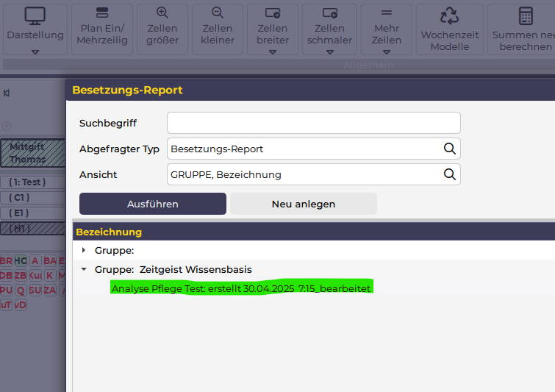Click Zellen kleiner zoom-out icon
The image size is (555, 392).
[217, 13]
